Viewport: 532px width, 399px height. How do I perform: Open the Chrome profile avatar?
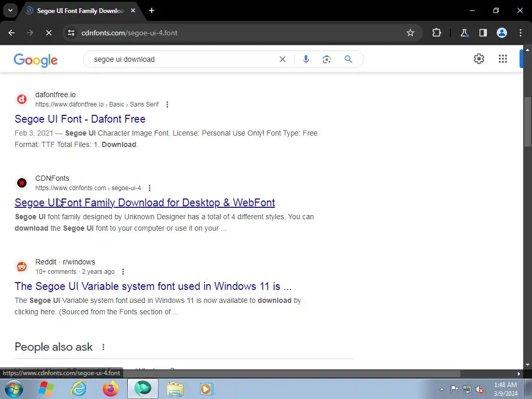(502, 33)
